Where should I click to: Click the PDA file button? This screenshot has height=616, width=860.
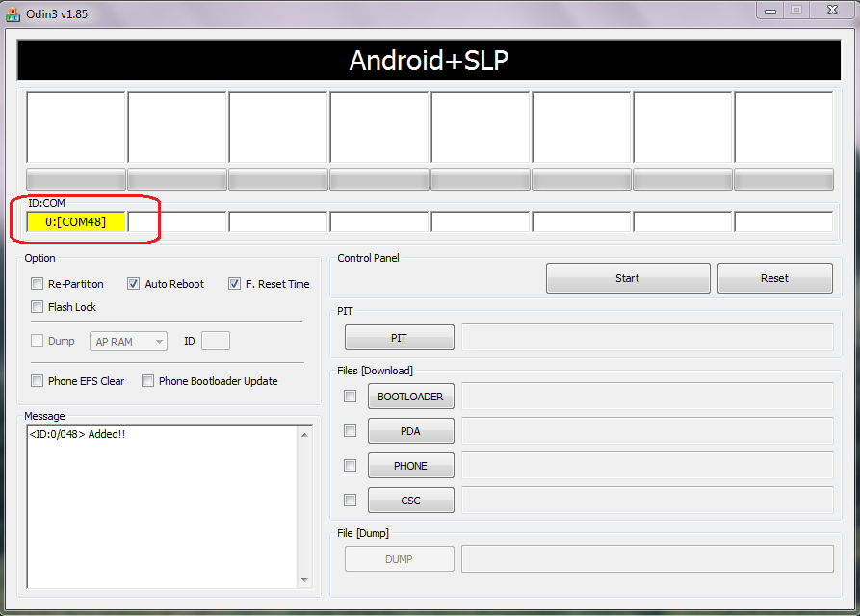(411, 431)
